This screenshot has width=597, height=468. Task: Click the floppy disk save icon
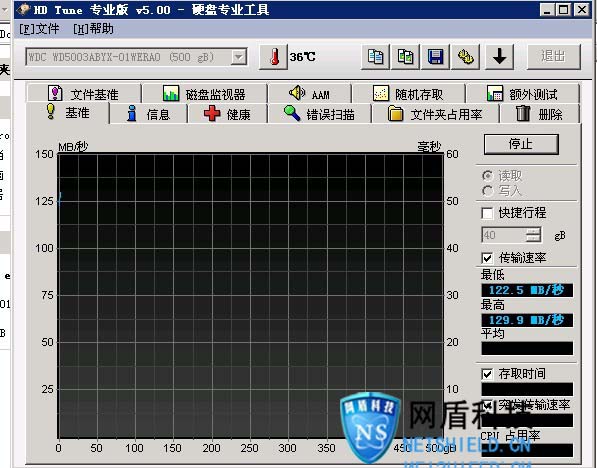[x=435, y=57]
